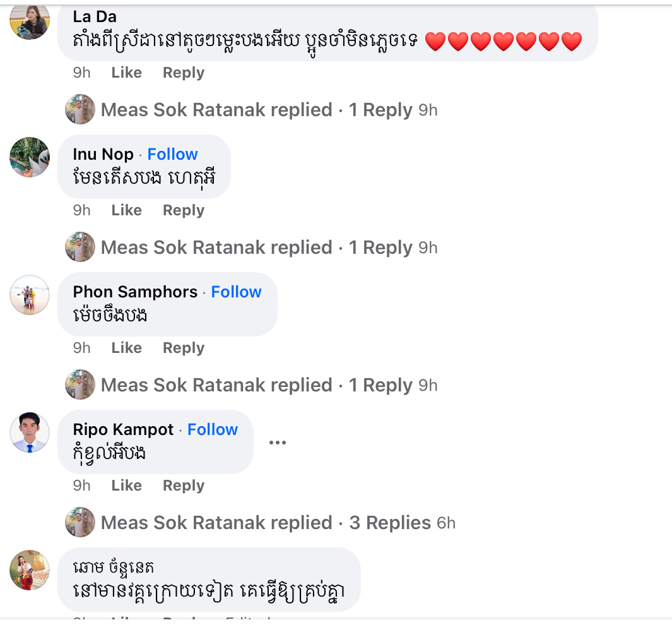
Task: Click the 9h timestamp on Inu Nop's comment
Action: click(82, 210)
